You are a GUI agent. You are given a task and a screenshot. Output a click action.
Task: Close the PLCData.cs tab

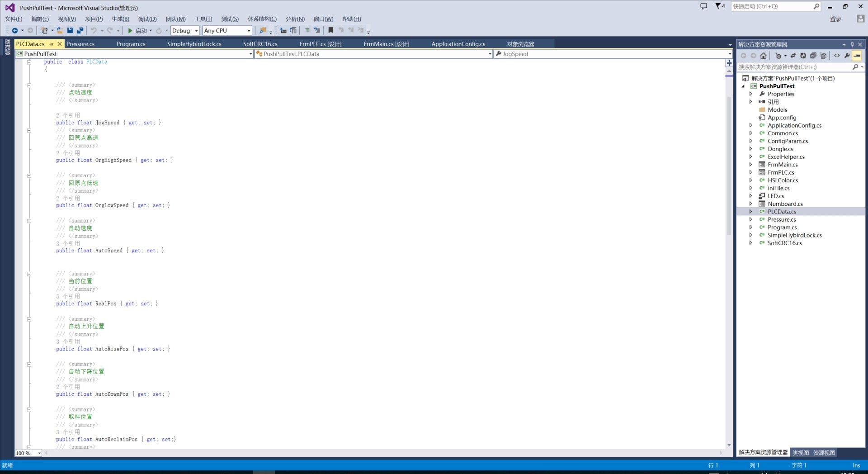coord(60,44)
